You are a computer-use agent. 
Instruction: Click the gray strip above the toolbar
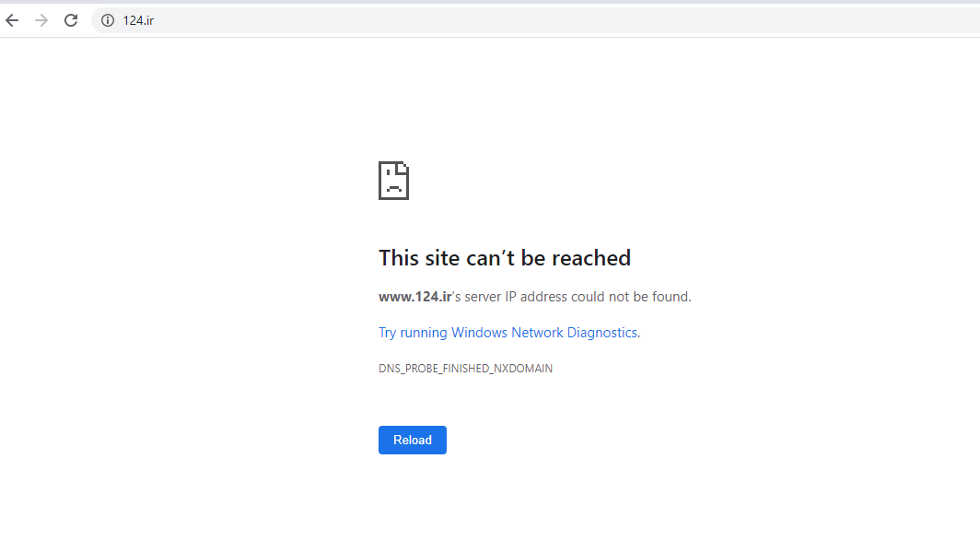pyautogui.click(x=490, y=2)
